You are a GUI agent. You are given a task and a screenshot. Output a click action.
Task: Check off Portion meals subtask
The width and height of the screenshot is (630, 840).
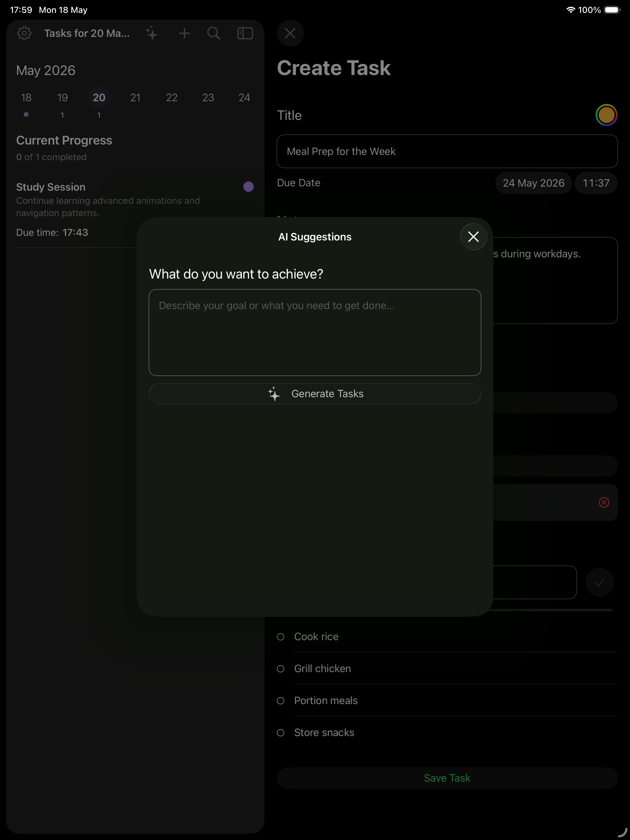click(x=281, y=701)
